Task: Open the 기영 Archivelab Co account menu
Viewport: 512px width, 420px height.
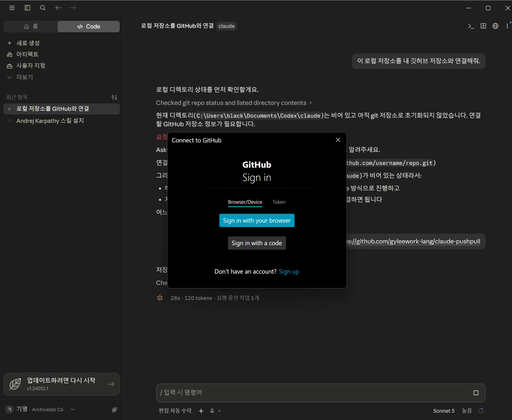Action: pyautogui.click(x=40, y=409)
